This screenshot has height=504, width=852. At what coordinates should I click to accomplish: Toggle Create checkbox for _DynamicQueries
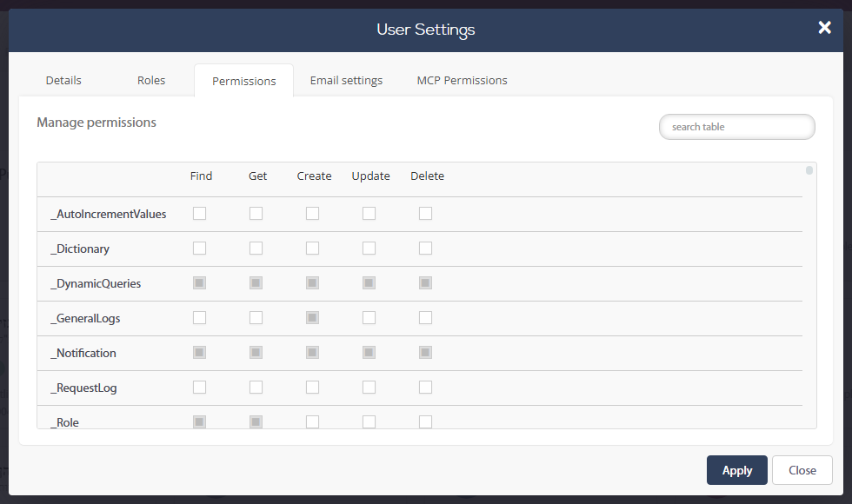coord(312,283)
